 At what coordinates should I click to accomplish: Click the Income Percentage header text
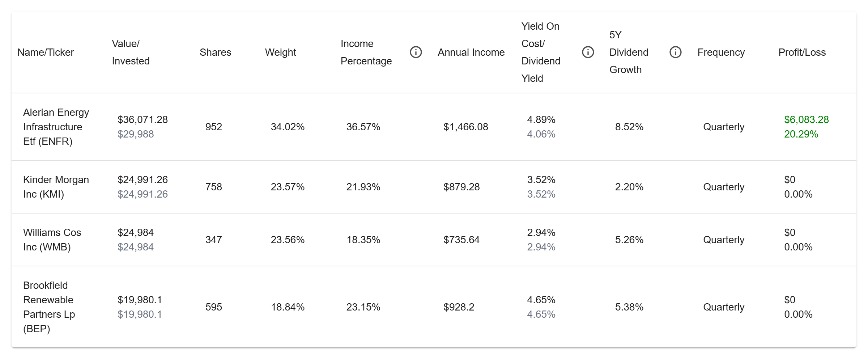click(x=366, y=52)
